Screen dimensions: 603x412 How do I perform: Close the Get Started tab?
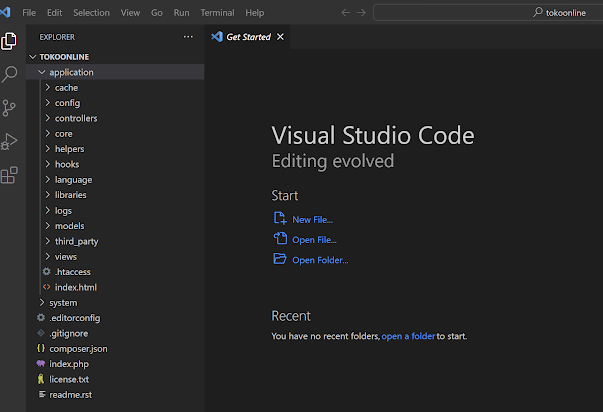point(280,37)
